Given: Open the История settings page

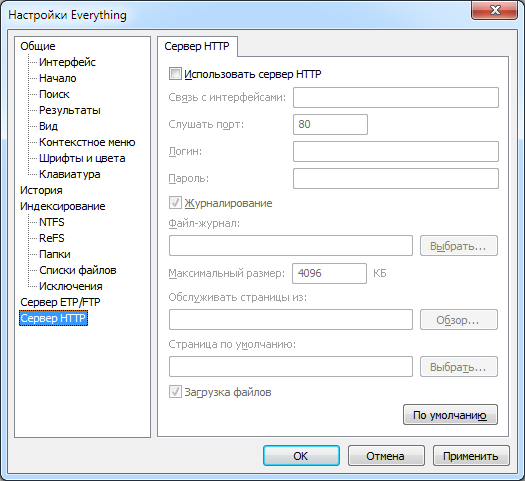Looking at the screenshot, I should pos(41,190).
